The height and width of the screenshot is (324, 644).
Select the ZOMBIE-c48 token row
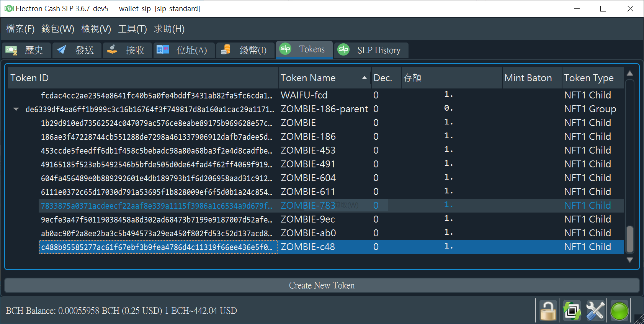click(x=331, y=247)
